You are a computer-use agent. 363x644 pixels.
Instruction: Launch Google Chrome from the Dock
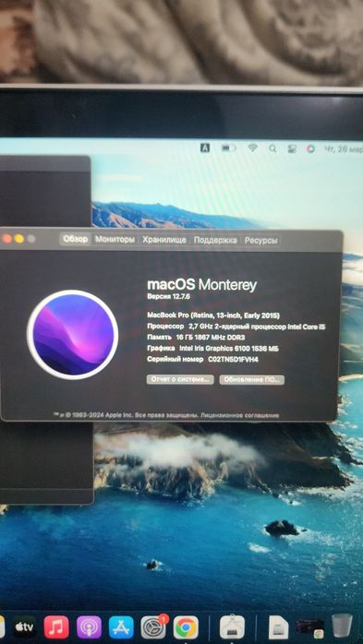pyautogui.click(x=186, y=627)
